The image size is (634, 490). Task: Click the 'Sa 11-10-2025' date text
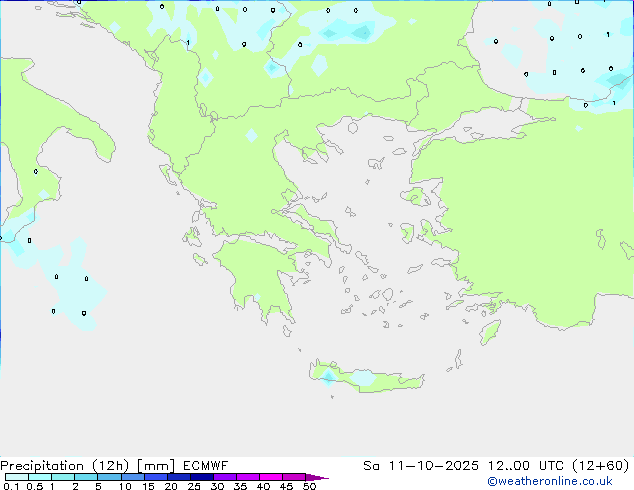tap(421, 466)
